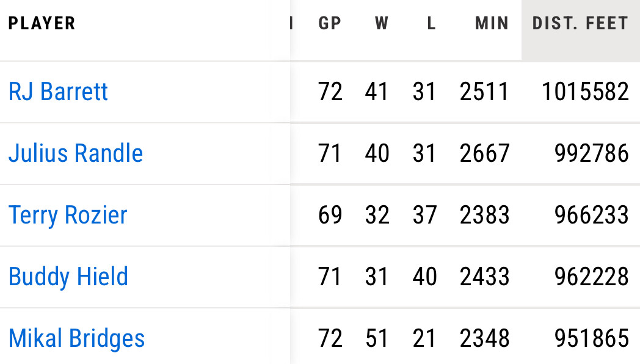
Task: Click Buddy Hield's 40 losses cell
Action: tap(424, 277)
